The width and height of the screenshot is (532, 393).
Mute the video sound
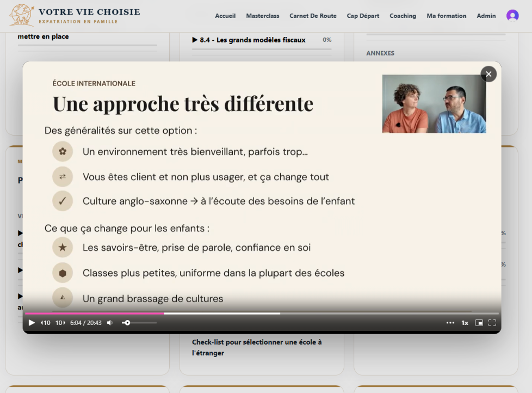[x=109, y=323]
